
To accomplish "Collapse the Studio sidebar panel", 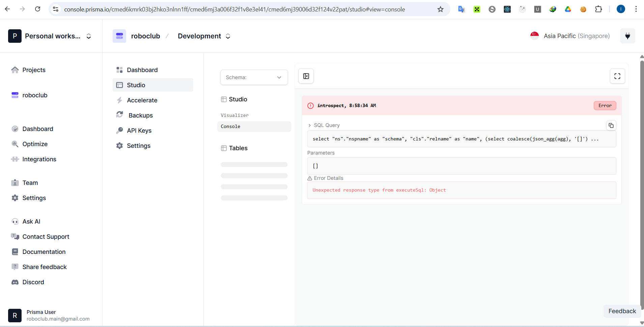I will [306, 76].
